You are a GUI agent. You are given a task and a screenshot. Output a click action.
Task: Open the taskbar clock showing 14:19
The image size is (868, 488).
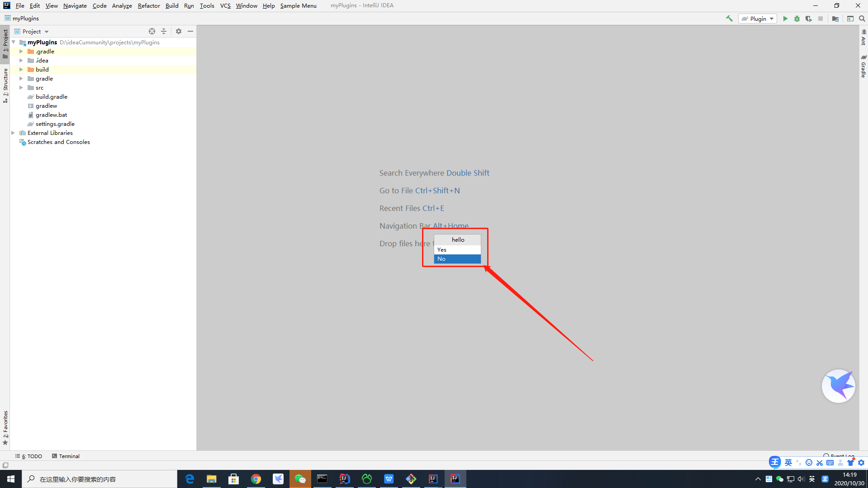849,479
